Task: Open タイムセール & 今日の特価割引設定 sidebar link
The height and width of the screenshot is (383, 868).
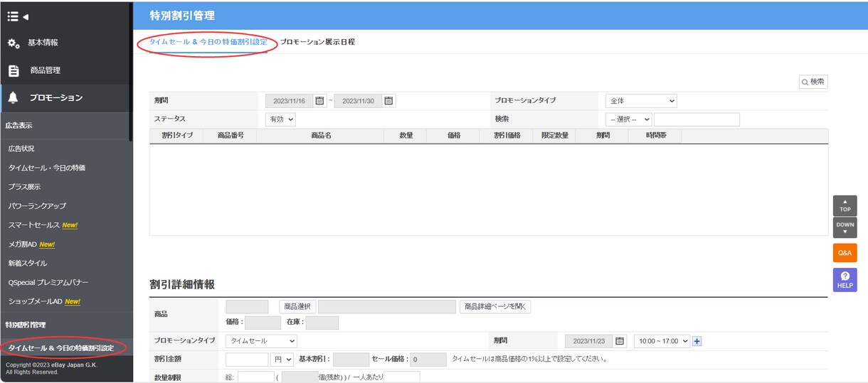Action: (x=60, y=348)
